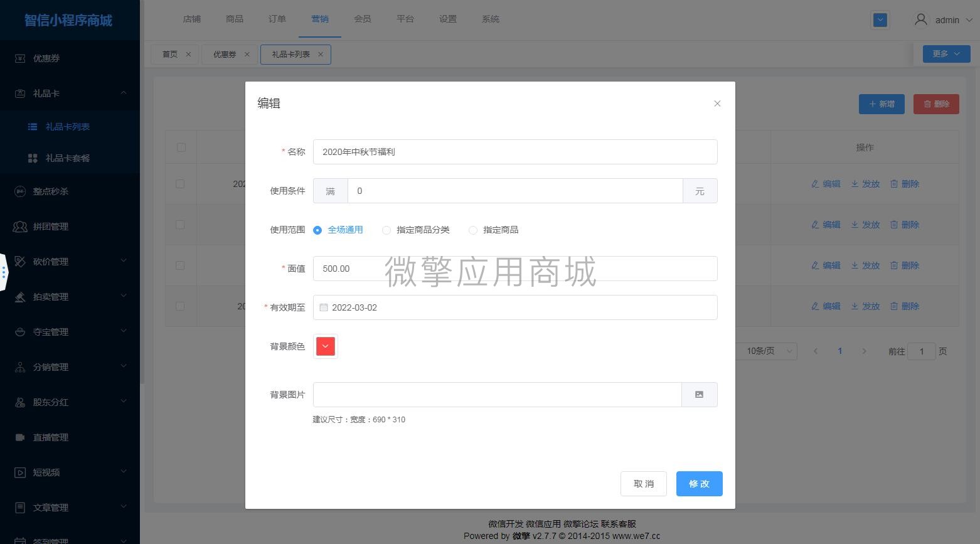Click the 分销管理 sidebar icon
Image resolution: width=980 pixels, height=544 pixels.
pyautogui.click(x=20, y=367)
